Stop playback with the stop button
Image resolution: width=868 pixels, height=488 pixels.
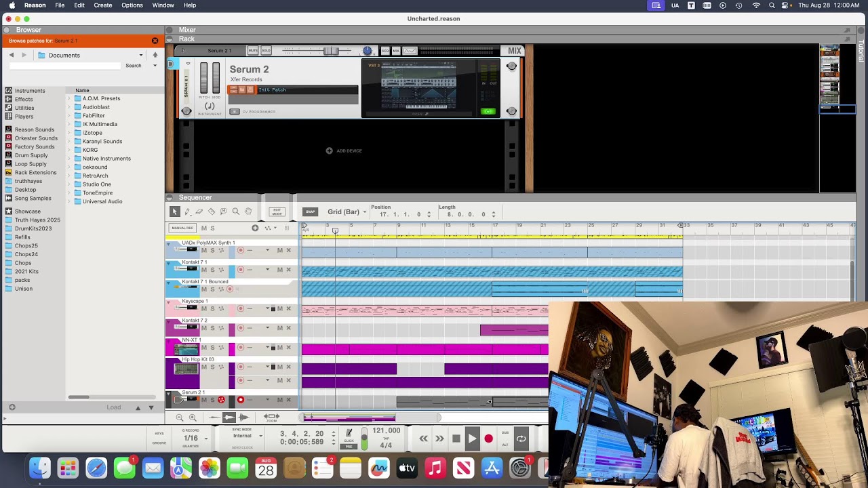456,439
